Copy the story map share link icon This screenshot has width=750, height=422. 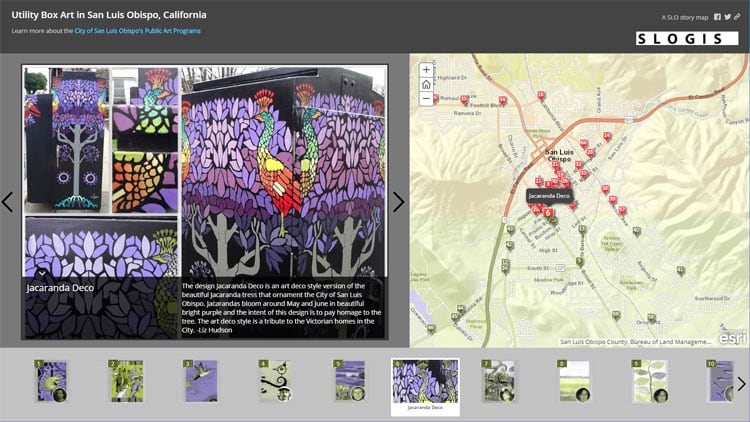(737, 17)
